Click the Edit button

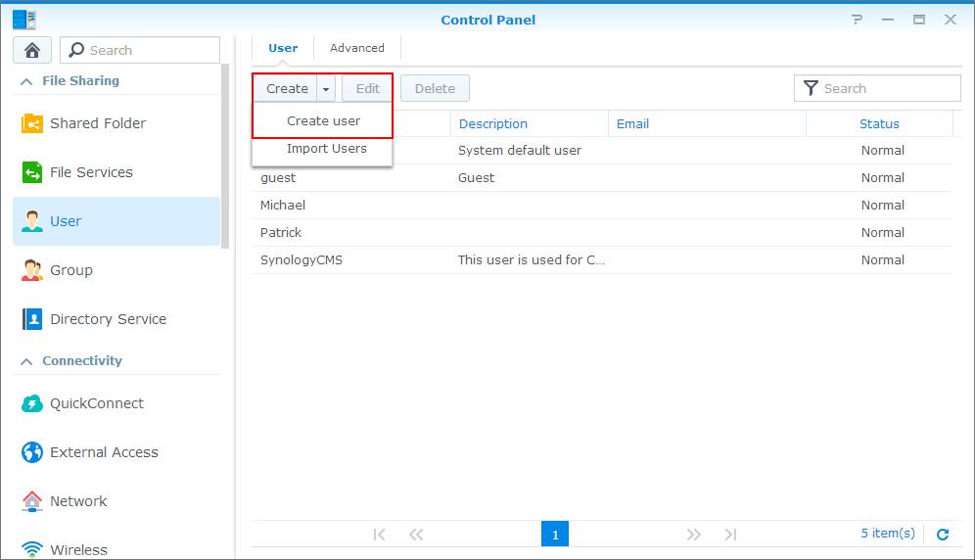pyautogui.click(x=367, y=88)
